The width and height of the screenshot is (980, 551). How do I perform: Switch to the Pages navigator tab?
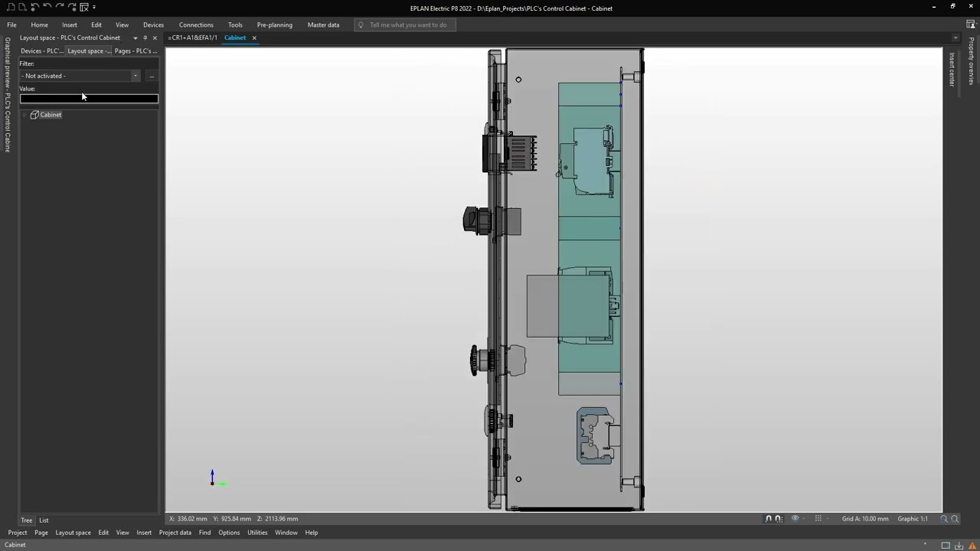(x=136, y=51)
